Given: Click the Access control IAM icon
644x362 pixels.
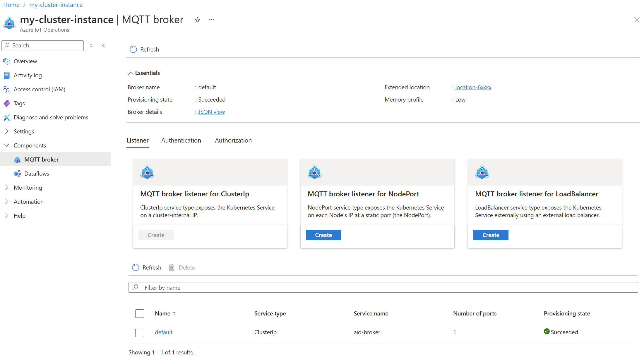Looking at the screenshot, I should pos(7,89).
